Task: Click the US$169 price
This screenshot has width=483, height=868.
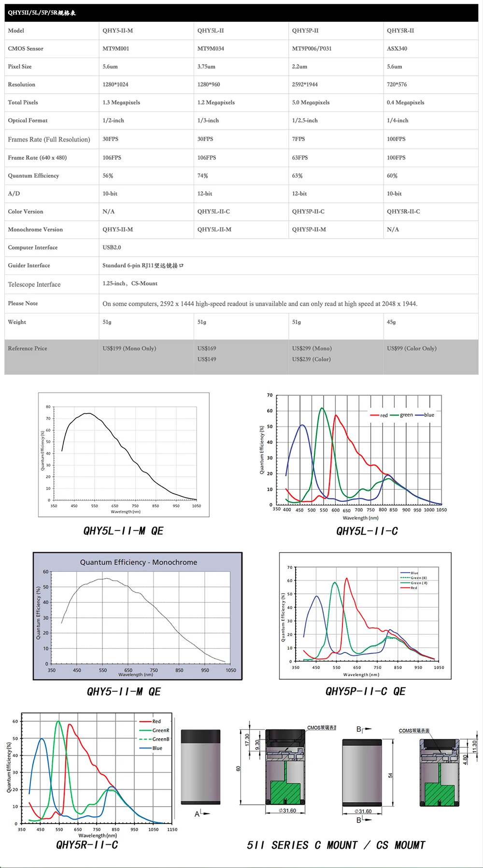Action: (207, 348)
